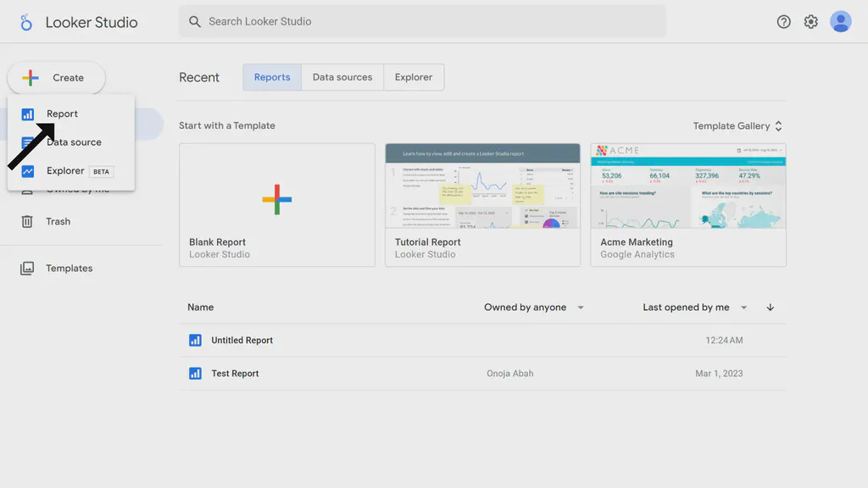The width and height of the screenshot is (868, 488).
Task: Click the profile avatar icon
Action: (840, 22)
